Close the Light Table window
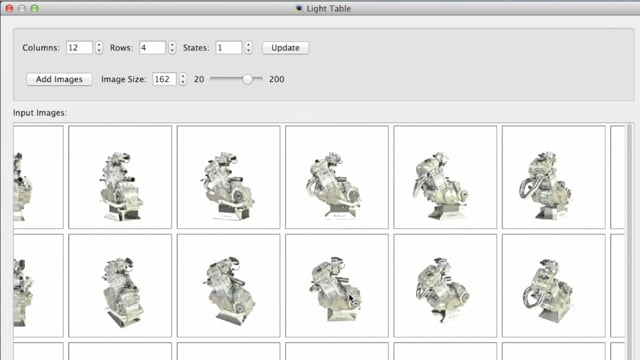Image resolution: width=640 pixels, height=360 pixels. coord(9,8)
